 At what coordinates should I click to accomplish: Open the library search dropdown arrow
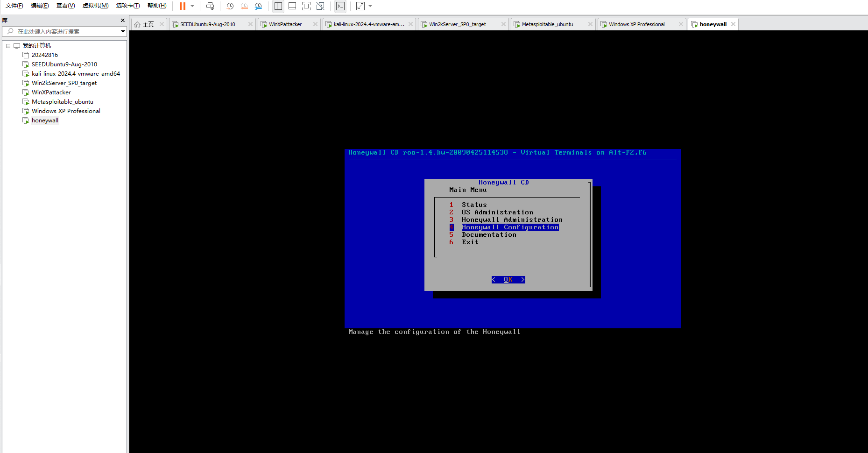(123, 31)
